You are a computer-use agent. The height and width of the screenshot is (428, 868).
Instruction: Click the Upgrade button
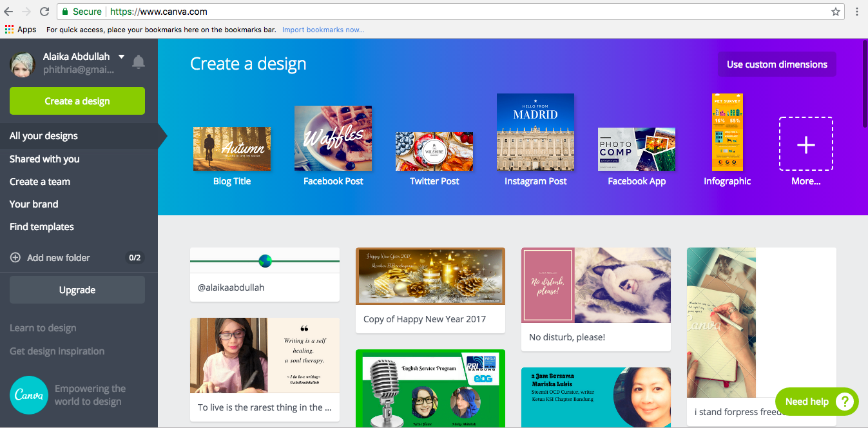click(x=77, y=290)
